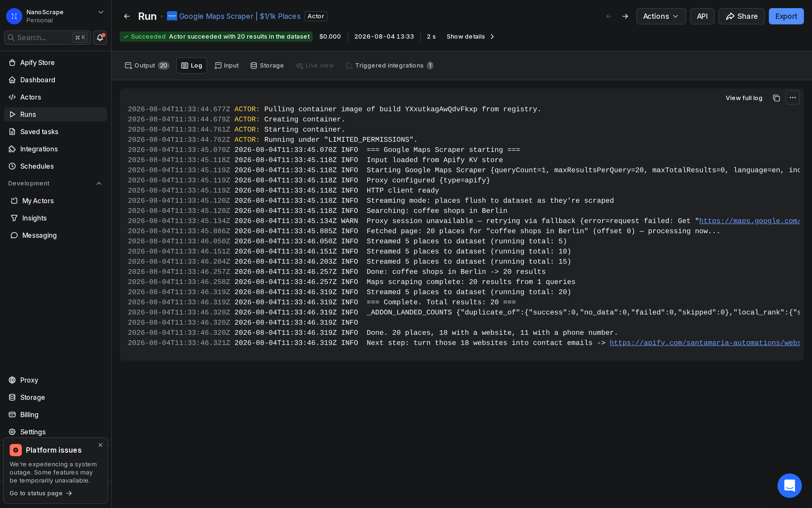
Task: Open My Actors under Development
Action: click(55, 201)
